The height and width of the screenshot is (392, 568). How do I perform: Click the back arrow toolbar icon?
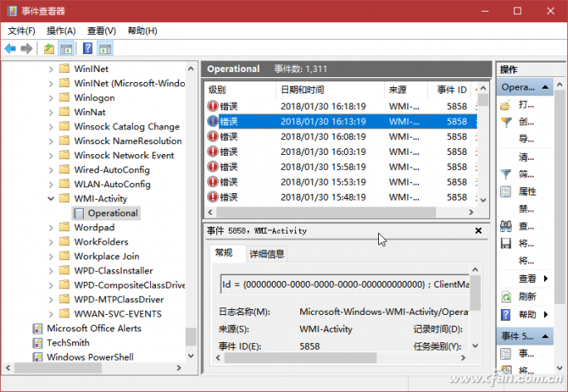pos(10,48)
